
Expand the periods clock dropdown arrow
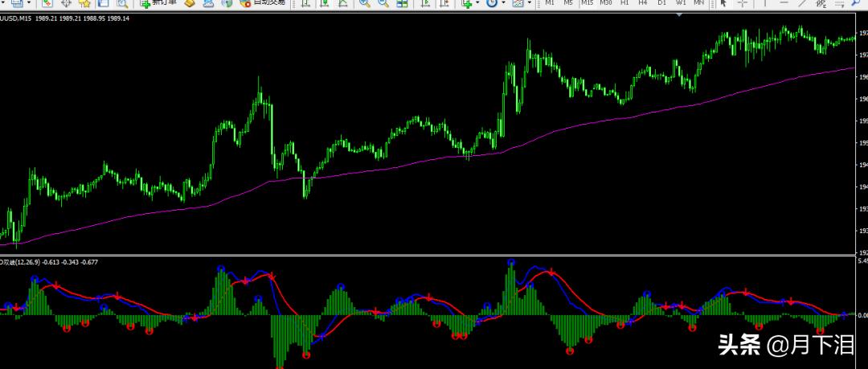tap(504, 3)
